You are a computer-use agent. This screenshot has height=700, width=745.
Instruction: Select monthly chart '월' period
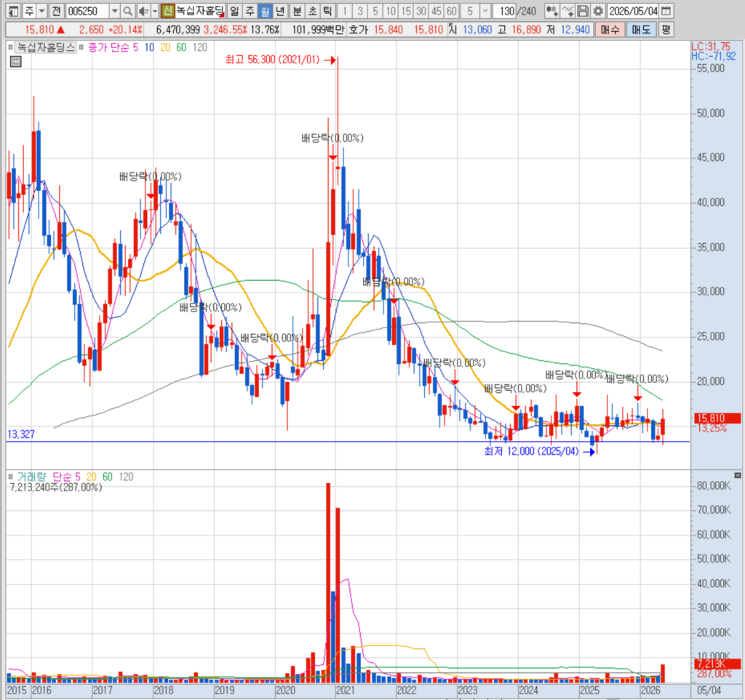coord(265,11)
